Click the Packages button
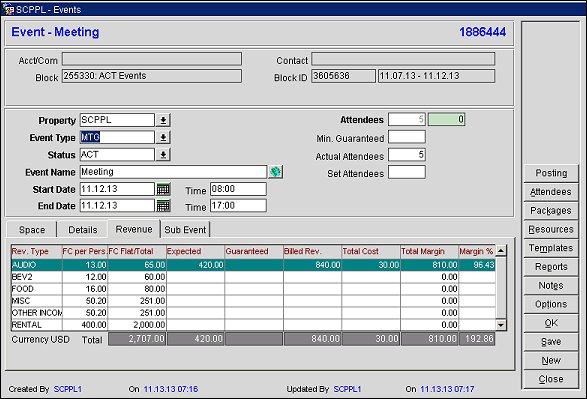587x399 pixels. click(x=551, y=210)
